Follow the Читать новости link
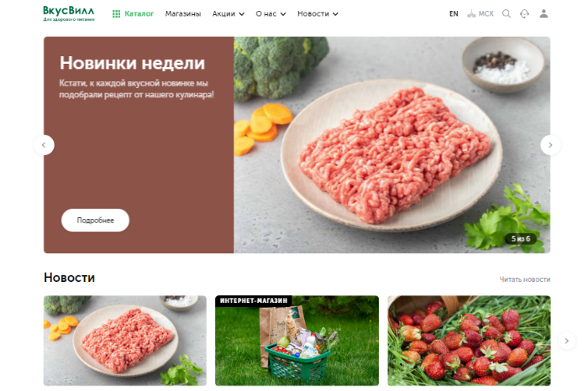This screenshot has width=588, height=391. (x=525, y=279)
